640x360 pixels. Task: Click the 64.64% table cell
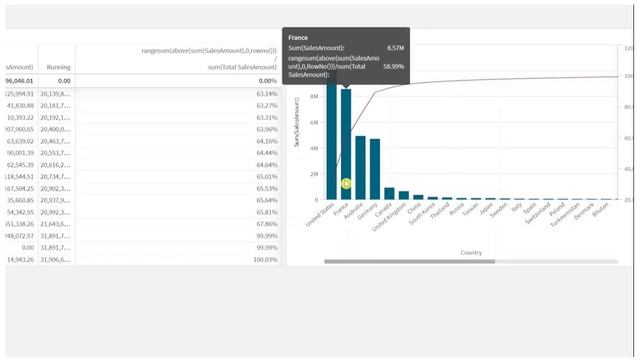click(x=267, y=165)
